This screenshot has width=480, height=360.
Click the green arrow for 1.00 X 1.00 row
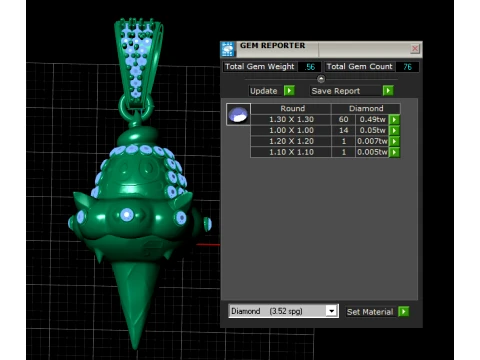click(x=394, y=130)
